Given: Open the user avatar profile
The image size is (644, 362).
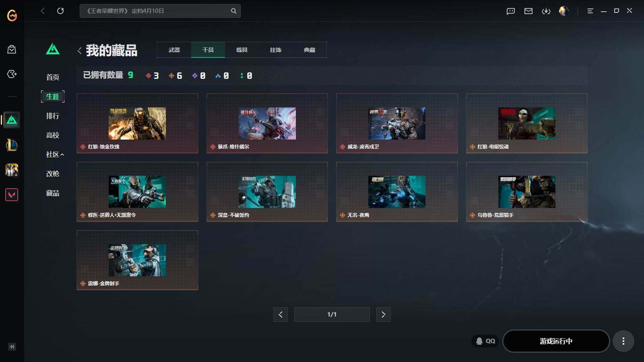Looking at the screenshot, I should coord(564,11).
